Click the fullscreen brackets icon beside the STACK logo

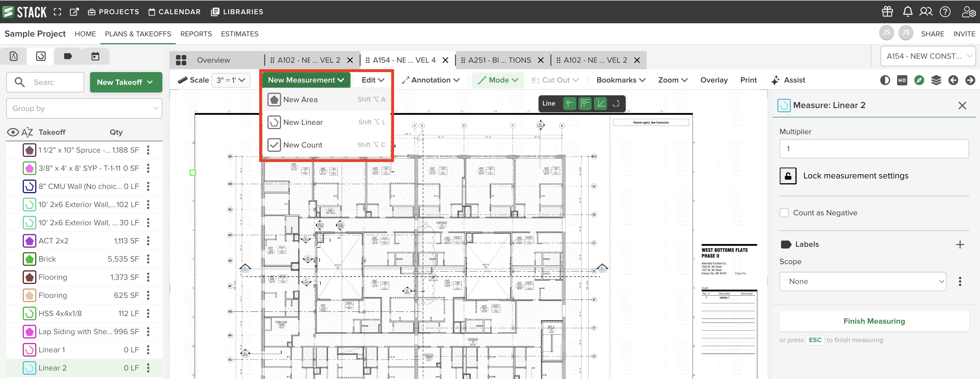57,12
